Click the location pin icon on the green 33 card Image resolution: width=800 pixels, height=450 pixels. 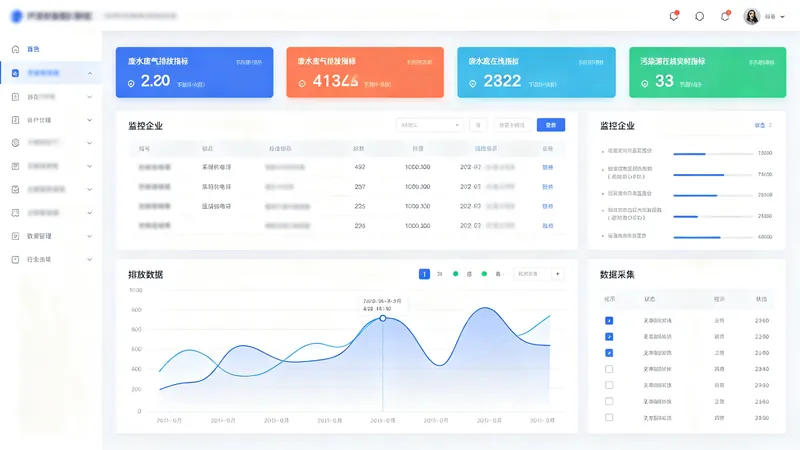[644, 83]
